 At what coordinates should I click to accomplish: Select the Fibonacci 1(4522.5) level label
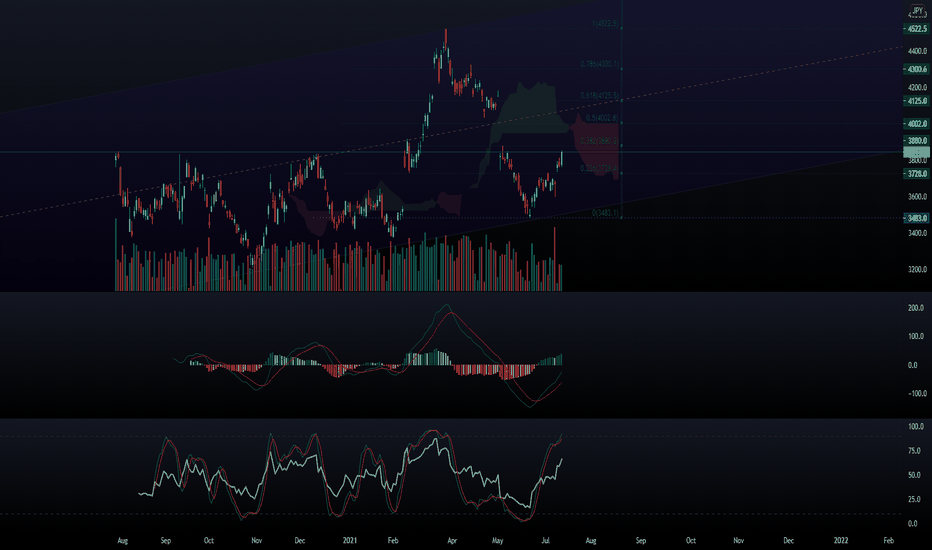605,24
